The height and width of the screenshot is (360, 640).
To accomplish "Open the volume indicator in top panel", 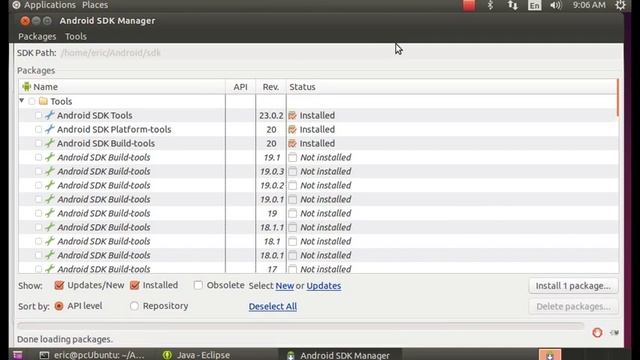I will click(x=556, y=5).
